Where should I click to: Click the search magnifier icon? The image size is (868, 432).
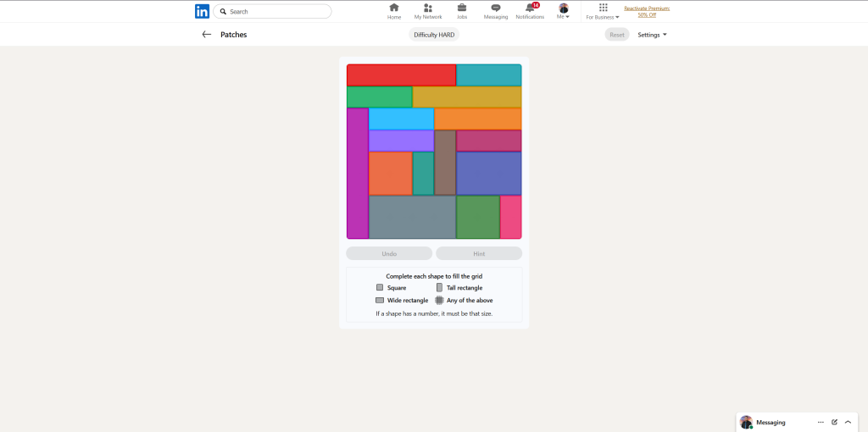pyautogui.click(x=223, y=12)
